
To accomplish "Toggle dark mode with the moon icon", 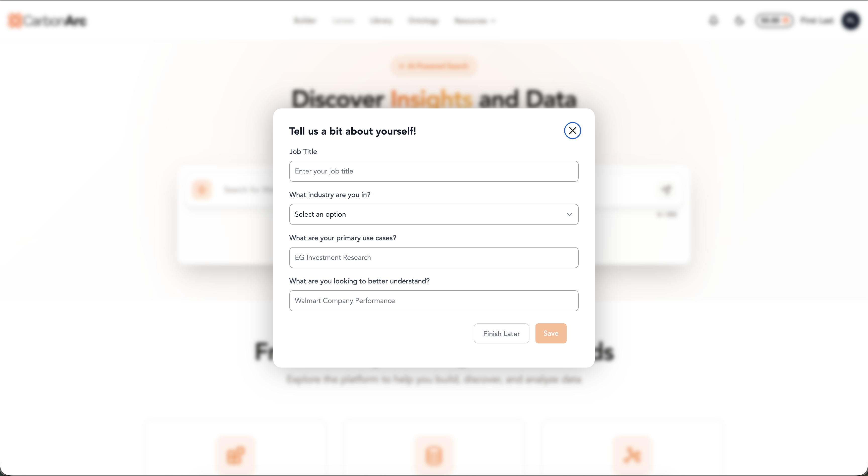I will tap(739, 21).
